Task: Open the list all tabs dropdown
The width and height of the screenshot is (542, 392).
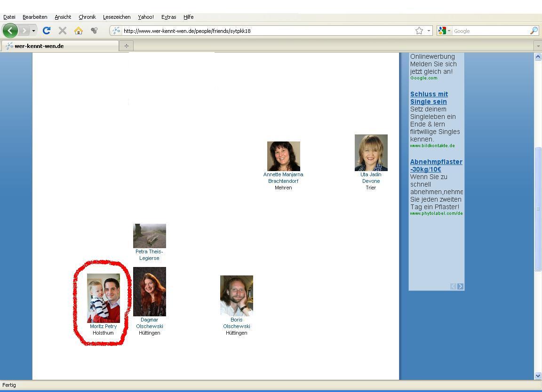Action: tap(538, 46)
